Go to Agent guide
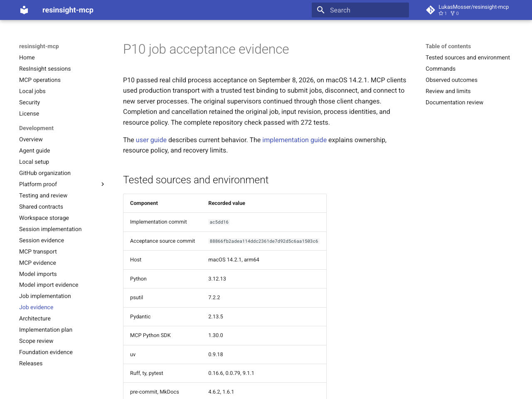Screen dimensions: 532x399 coord(34,150)
